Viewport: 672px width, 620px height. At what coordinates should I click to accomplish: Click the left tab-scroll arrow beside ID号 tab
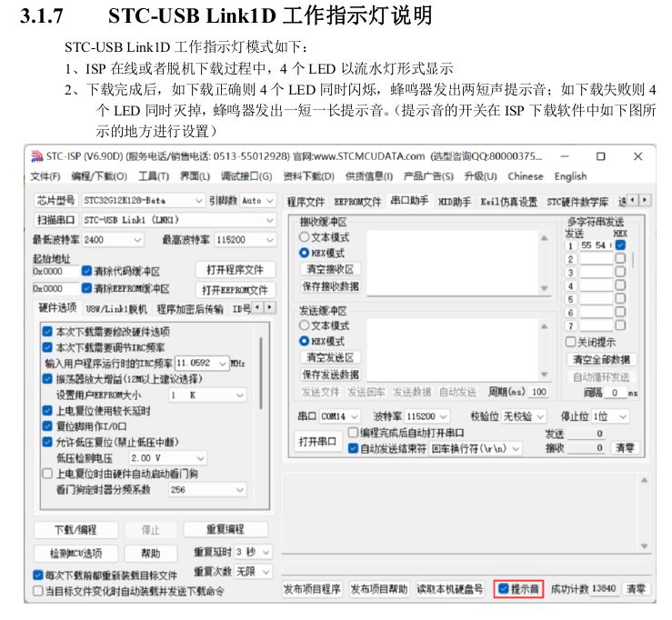tap(257, 307)
